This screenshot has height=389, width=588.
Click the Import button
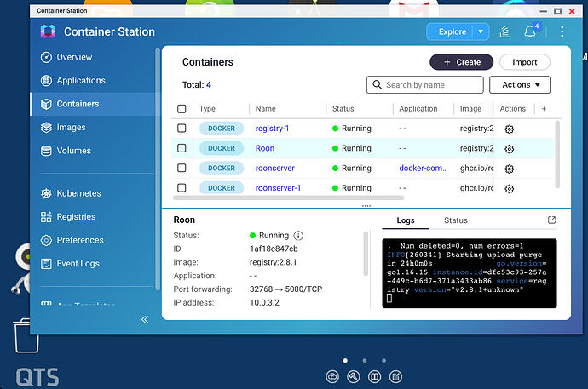point(525,62)
